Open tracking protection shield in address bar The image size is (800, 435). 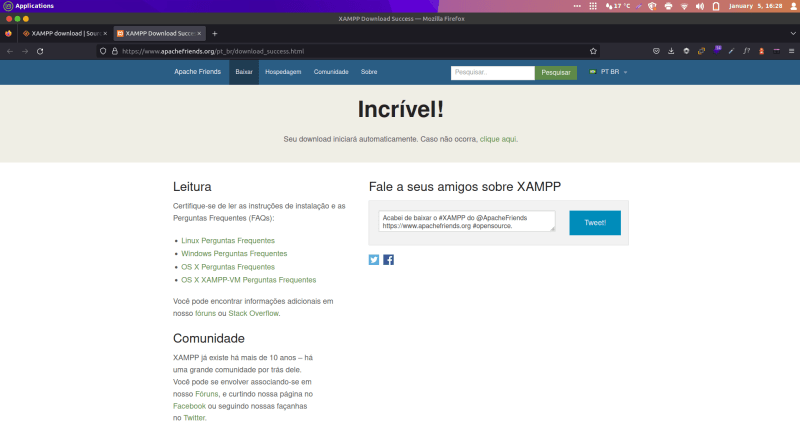click(103, 51)
